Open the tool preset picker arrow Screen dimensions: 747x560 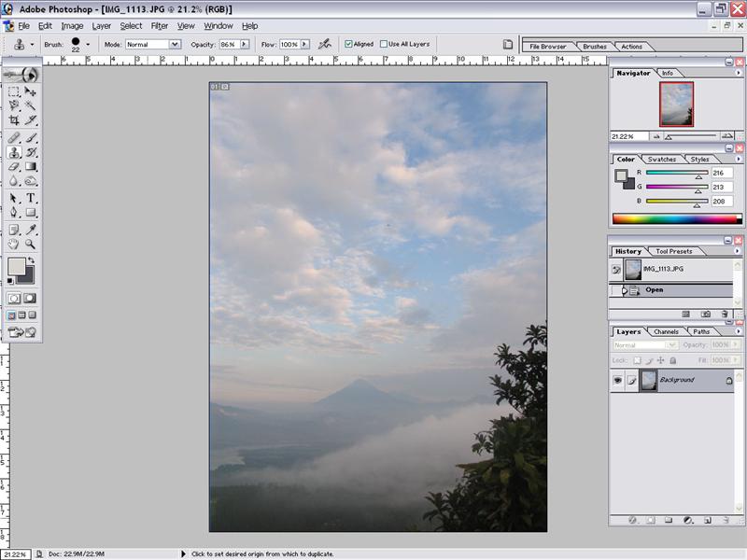32,44
